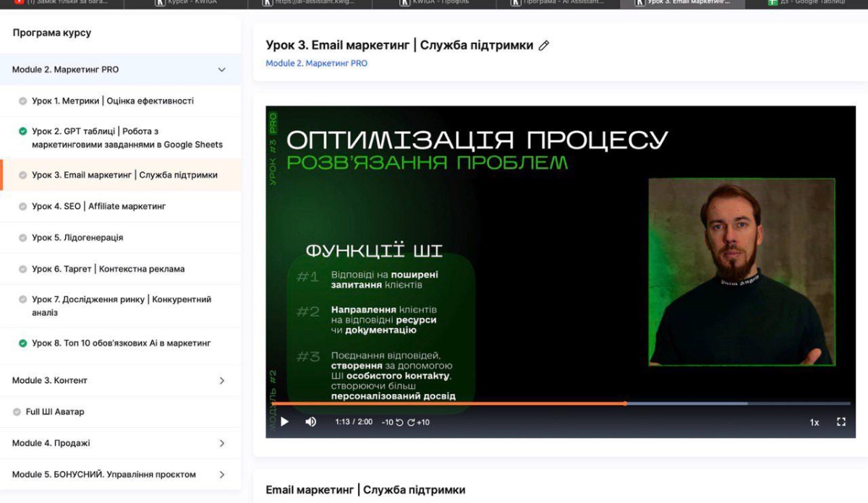The height and width of the screenshot is (503, 868).
Task: Play the lesson video
Action: coord(284,421)
